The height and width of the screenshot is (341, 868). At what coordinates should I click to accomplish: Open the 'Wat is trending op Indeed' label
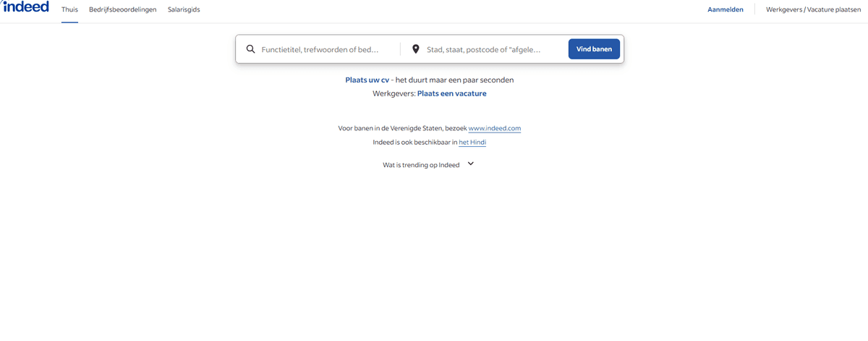point(421,165)
